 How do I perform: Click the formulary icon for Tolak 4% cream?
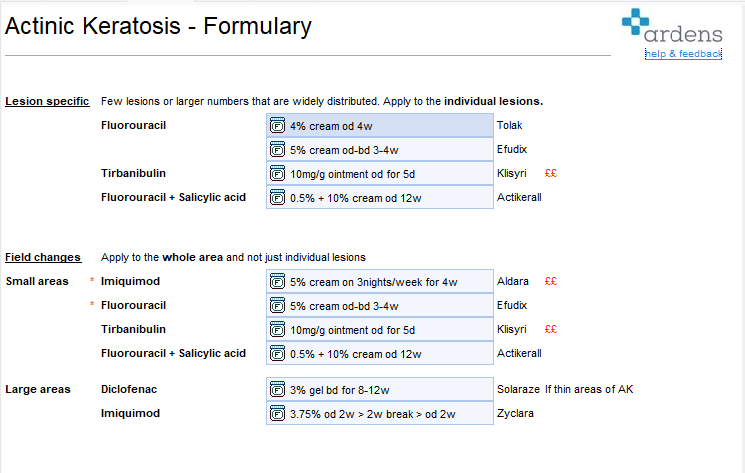(277, 126)
